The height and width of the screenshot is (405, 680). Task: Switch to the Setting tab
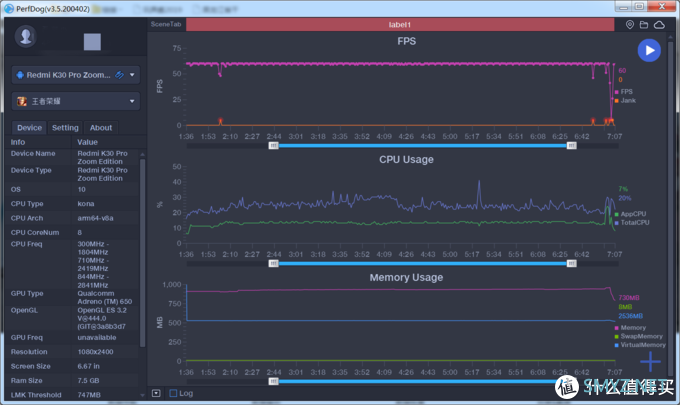pyautogui.click(x=65, y=128)
